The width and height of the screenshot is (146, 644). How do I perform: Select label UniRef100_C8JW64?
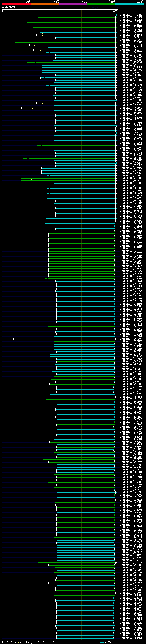(131, 638)
